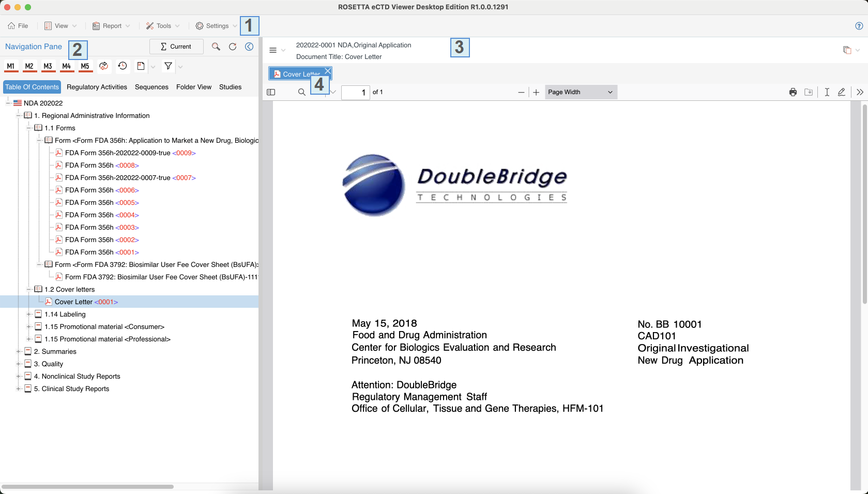Toggle the M1 module filter

tap(11, 66)
